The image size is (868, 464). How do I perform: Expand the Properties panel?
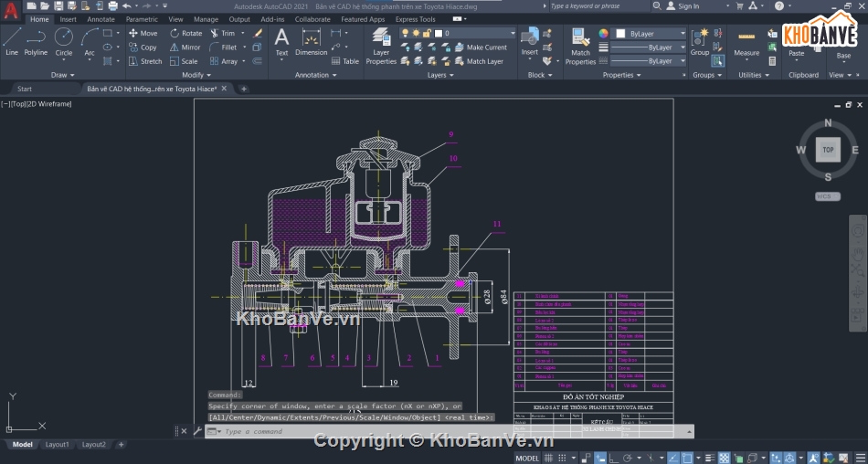621,75
